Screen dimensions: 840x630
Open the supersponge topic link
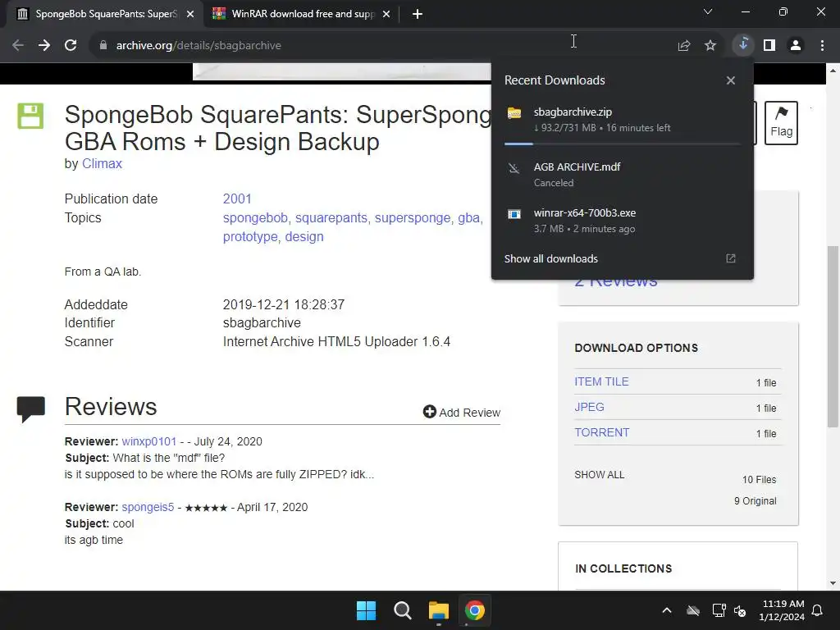pyautogui.click(x=413, y=218)
